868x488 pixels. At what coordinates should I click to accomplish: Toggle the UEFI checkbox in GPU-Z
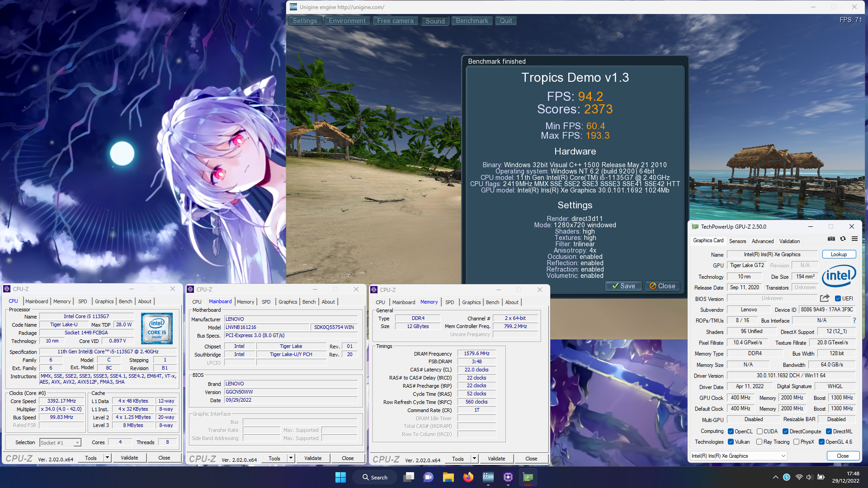838,298
